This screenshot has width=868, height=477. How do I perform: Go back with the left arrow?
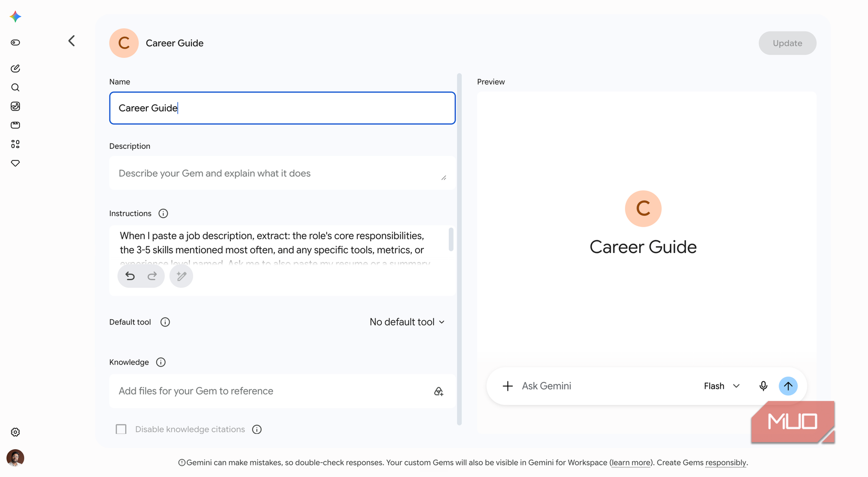click(x=72, y=41)
